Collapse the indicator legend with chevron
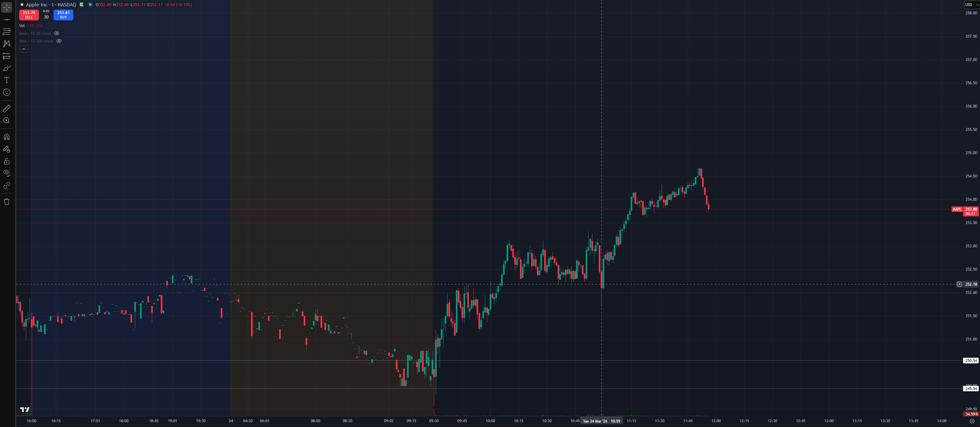The width and height of the screenshot is (980, 427). (x=24, y=49)
